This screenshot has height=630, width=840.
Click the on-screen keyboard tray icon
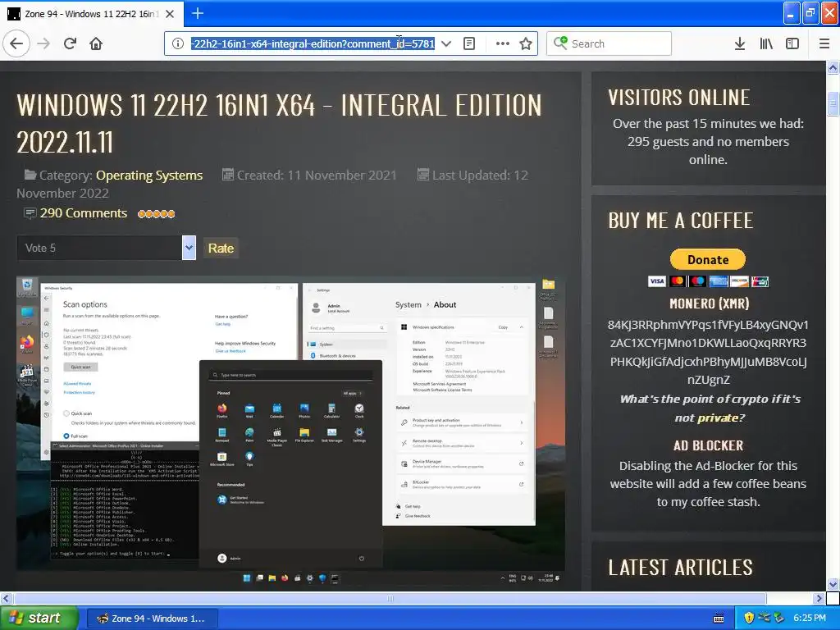pos(719,619)
